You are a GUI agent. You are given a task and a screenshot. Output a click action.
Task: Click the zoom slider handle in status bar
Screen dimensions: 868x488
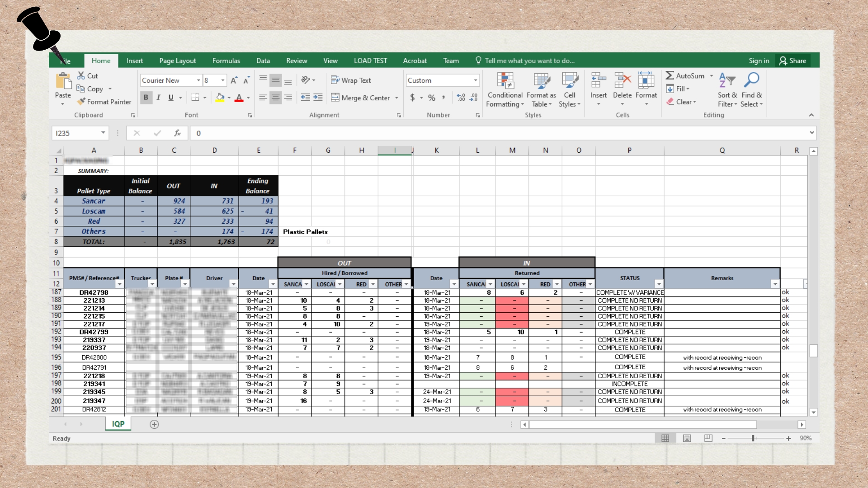(753, 438)
